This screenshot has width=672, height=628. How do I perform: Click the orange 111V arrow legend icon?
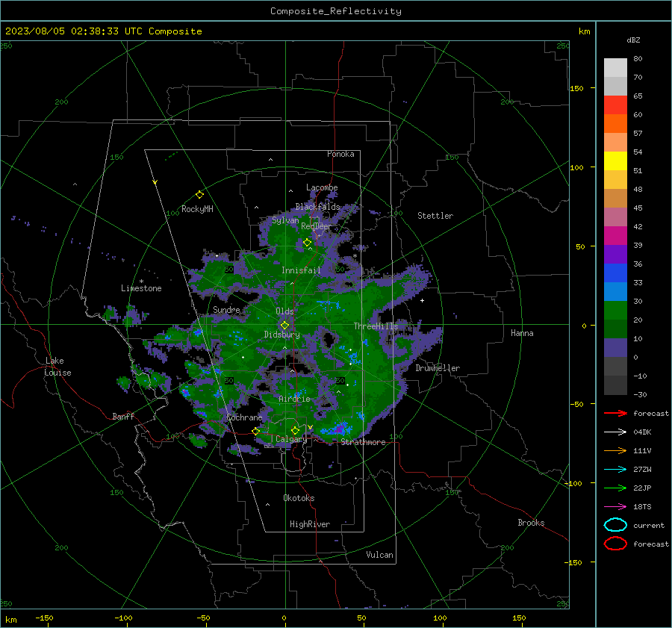pos(615,450)
